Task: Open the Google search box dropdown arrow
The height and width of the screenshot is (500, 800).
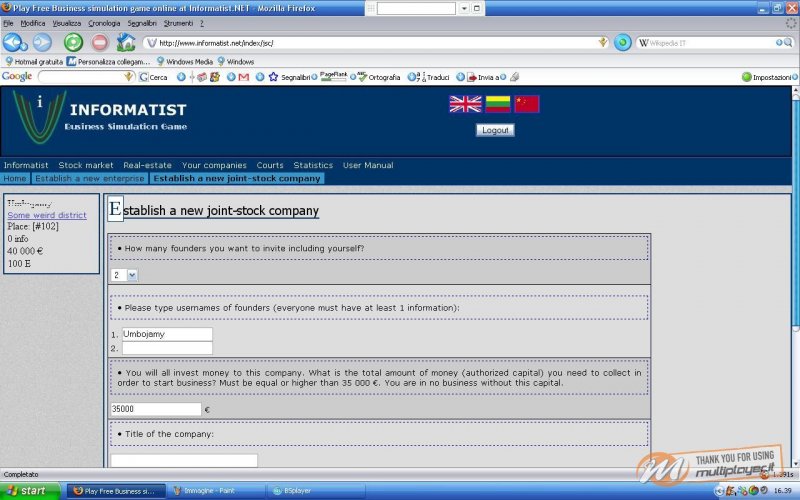Action: point(129,77)
